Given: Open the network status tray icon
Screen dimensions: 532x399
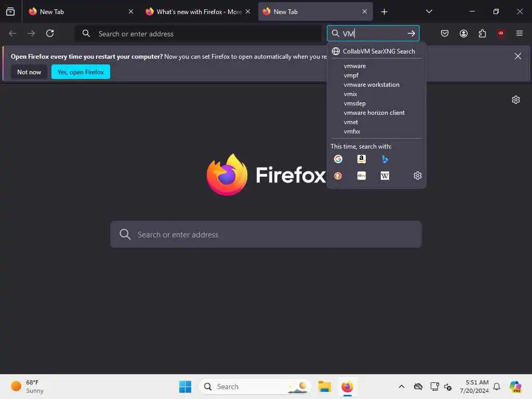Looking at the screenshot, I should point(434,387).
